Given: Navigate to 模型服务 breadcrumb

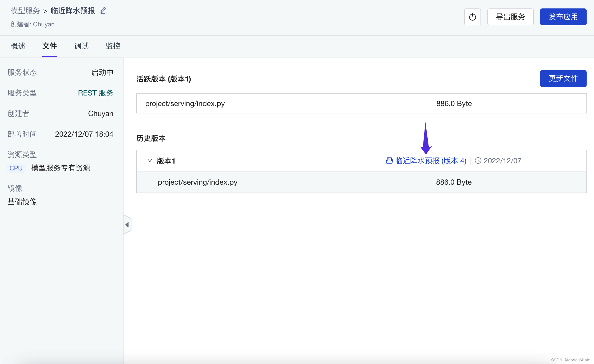Looking at the screenshot, I should [25, 11].
